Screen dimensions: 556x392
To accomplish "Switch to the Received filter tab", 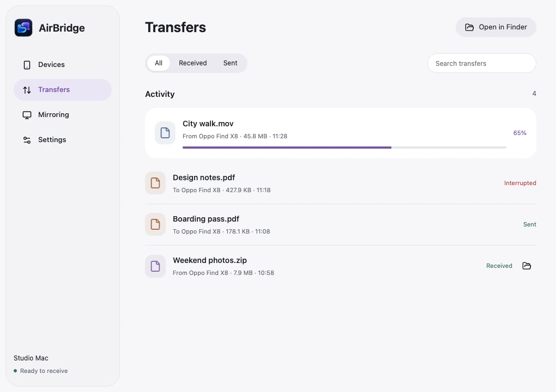I will [x=193, y=63].
